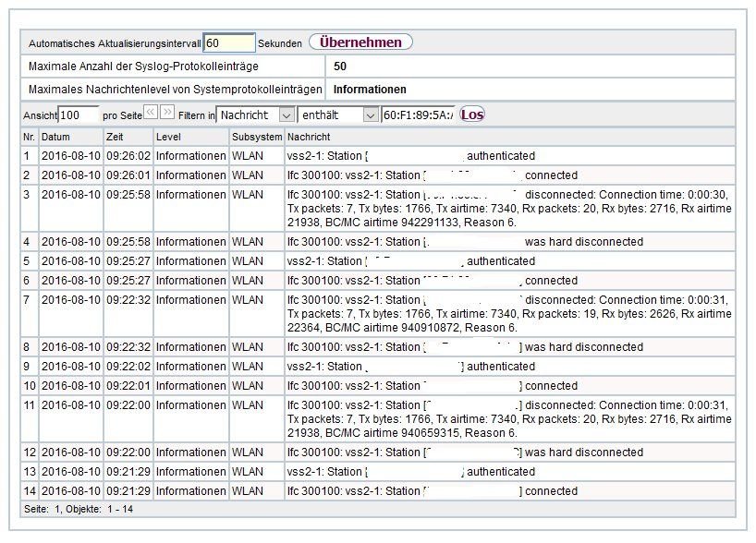The image size is (756, 543).
Task: Select the bold 'Informationen' message level value
Action: pyautogui.click(x=370, y=90)
